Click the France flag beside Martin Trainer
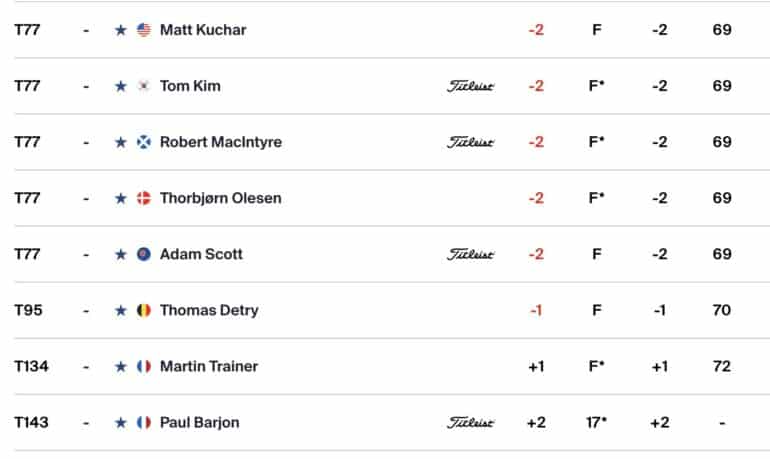Screen dimensions: 770x459 point(144,366)
